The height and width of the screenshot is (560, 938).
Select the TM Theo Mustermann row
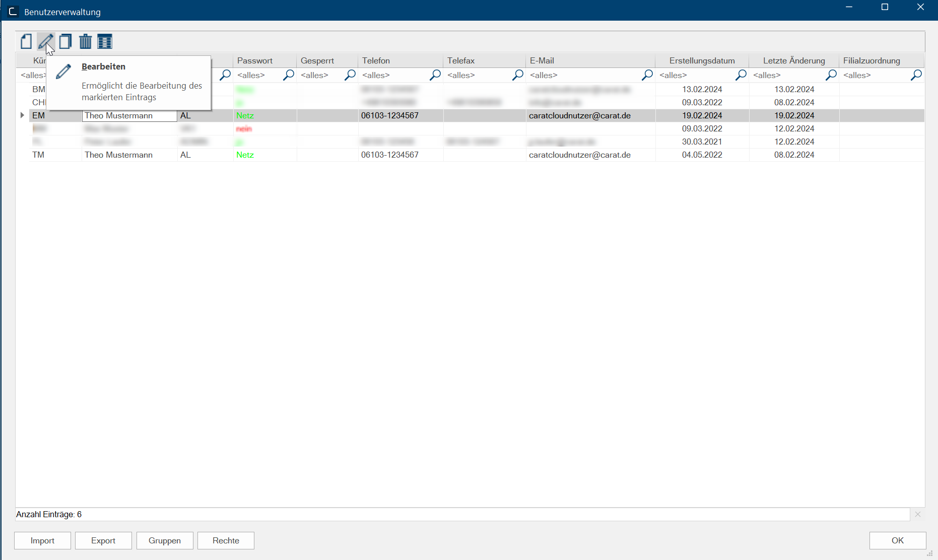click(118, 155)
